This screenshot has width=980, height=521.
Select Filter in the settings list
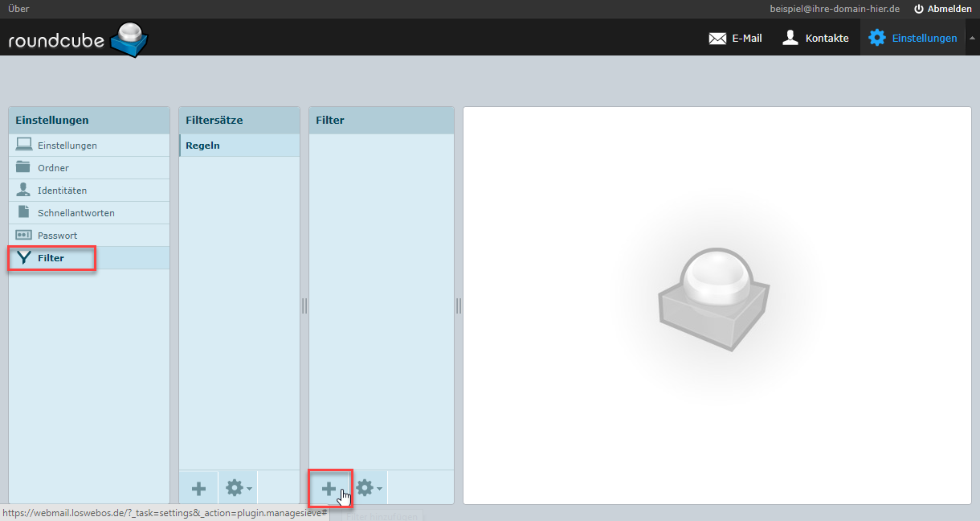[x=51, y=258]
